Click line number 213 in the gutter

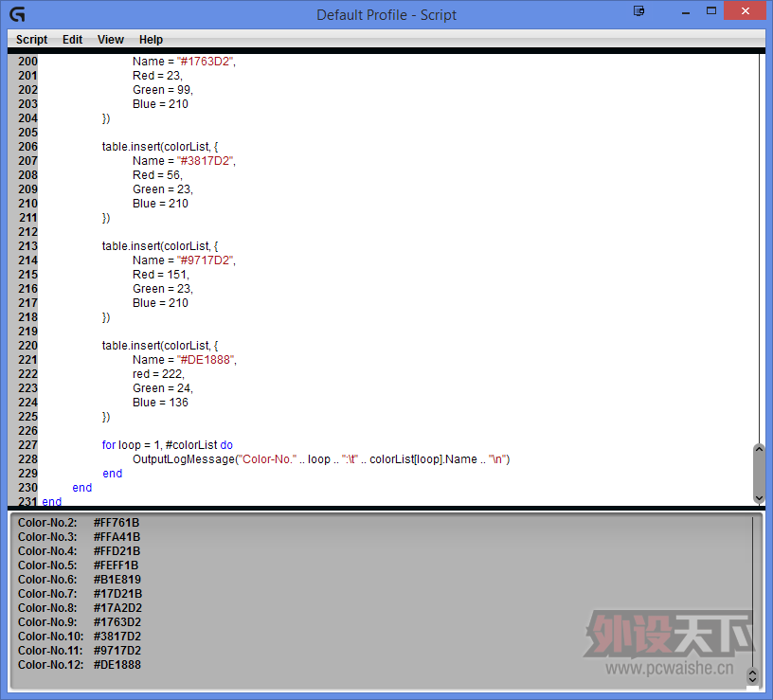coord(27,246)
